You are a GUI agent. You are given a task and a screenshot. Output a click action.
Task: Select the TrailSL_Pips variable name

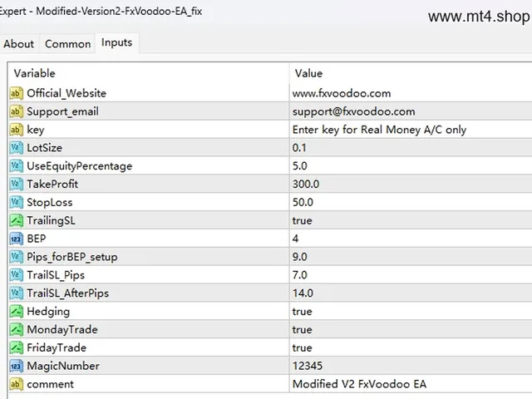click(x=56, y=275)
